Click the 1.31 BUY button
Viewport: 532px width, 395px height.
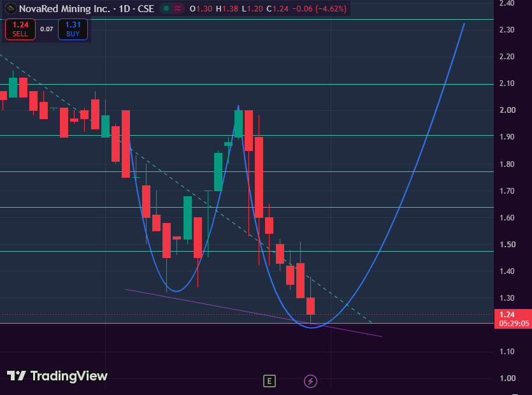[73, 29]
